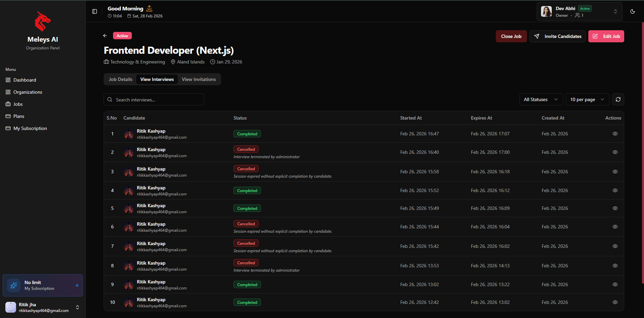Click the Close Job button

click(x=511, y=36)
